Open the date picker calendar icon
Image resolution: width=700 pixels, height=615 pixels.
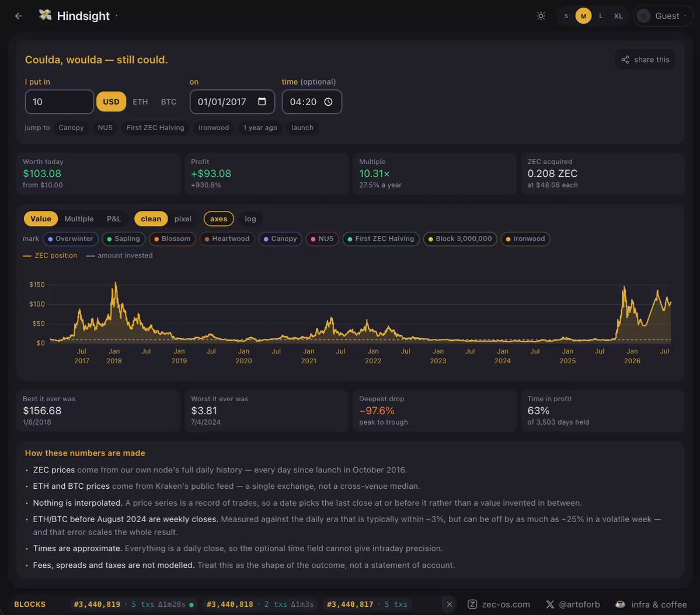262,102
